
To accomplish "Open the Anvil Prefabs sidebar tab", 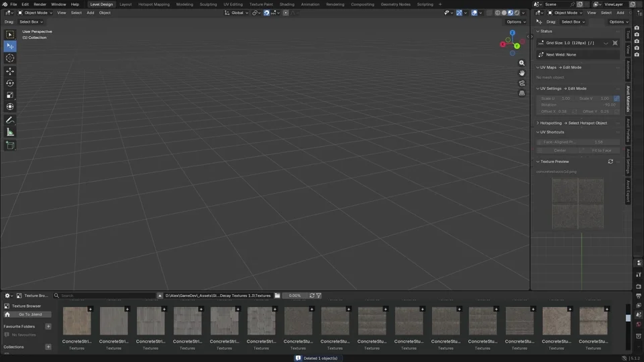I will point(628,130).
